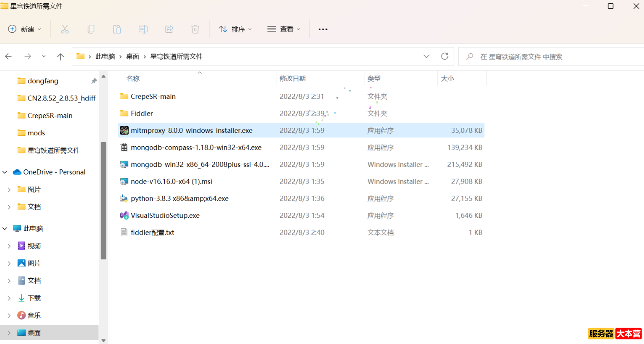Click 星穹铁道所需文件 breadcrumb segment

tap(176, 56)
